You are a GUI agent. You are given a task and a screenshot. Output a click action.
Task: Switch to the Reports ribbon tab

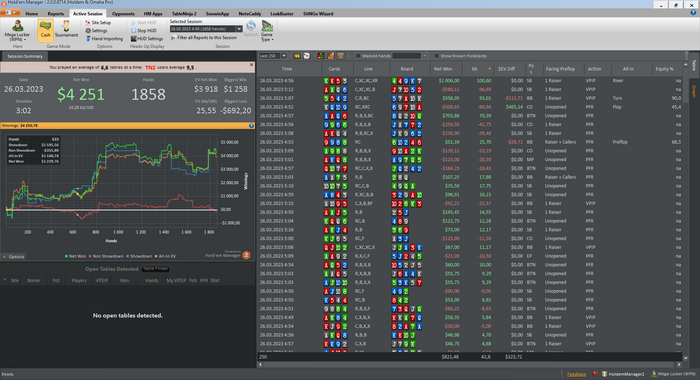(x=56, y=14)
